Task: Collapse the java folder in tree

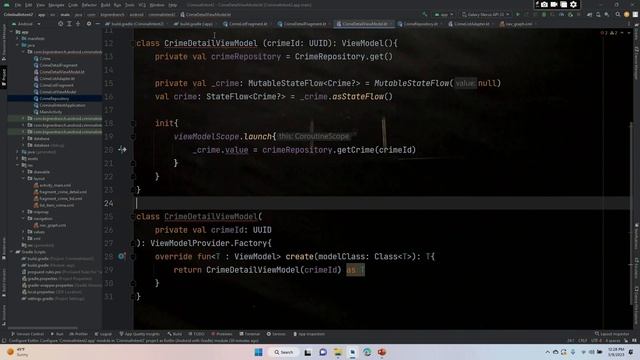Action: coord(18,45)
